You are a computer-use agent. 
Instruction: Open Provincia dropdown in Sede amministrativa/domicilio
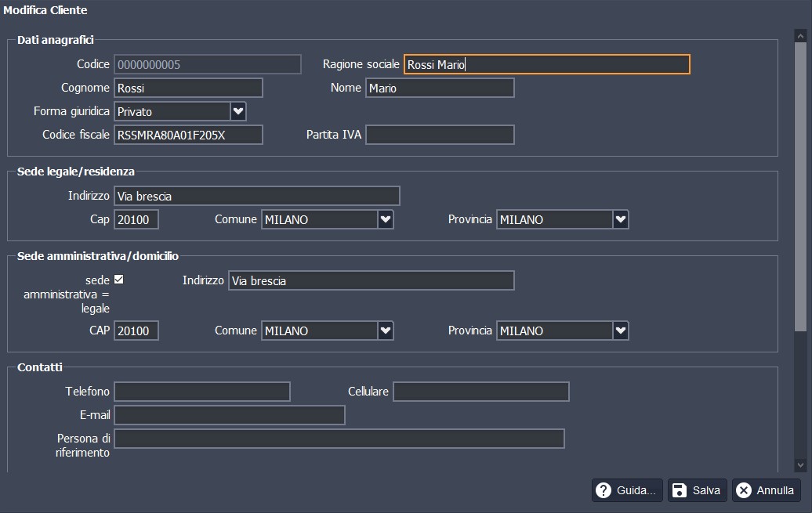[x=620, y=331]
